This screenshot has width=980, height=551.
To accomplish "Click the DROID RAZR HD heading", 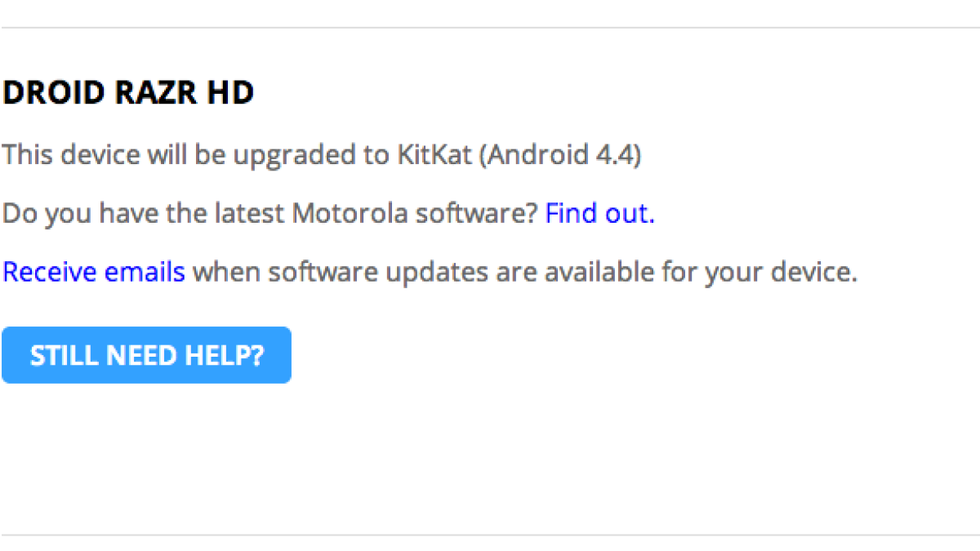I will pos(128,93).
